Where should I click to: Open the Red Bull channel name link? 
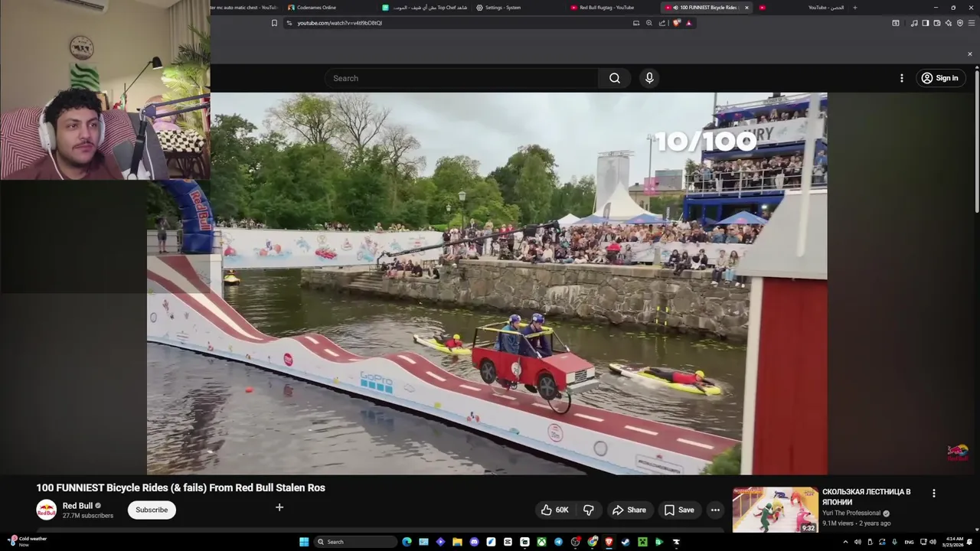(x=77, y=506)
